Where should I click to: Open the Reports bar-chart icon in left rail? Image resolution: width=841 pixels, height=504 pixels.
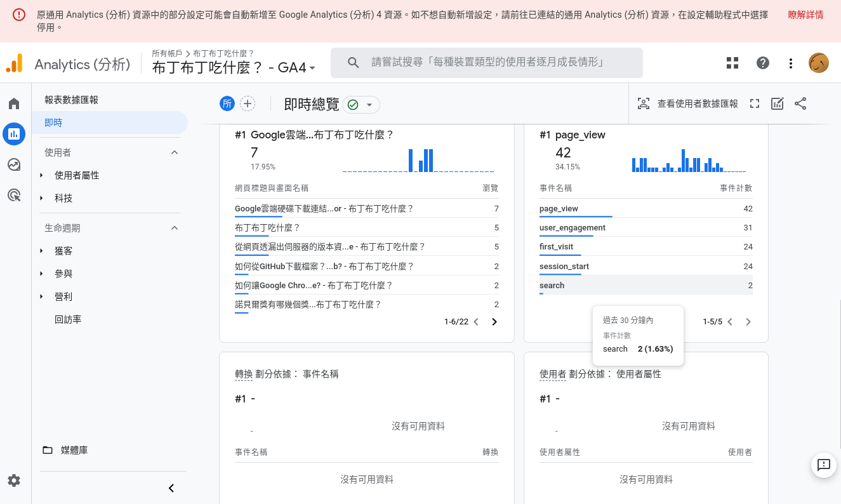pyautogui.click(x=14, y=134)
